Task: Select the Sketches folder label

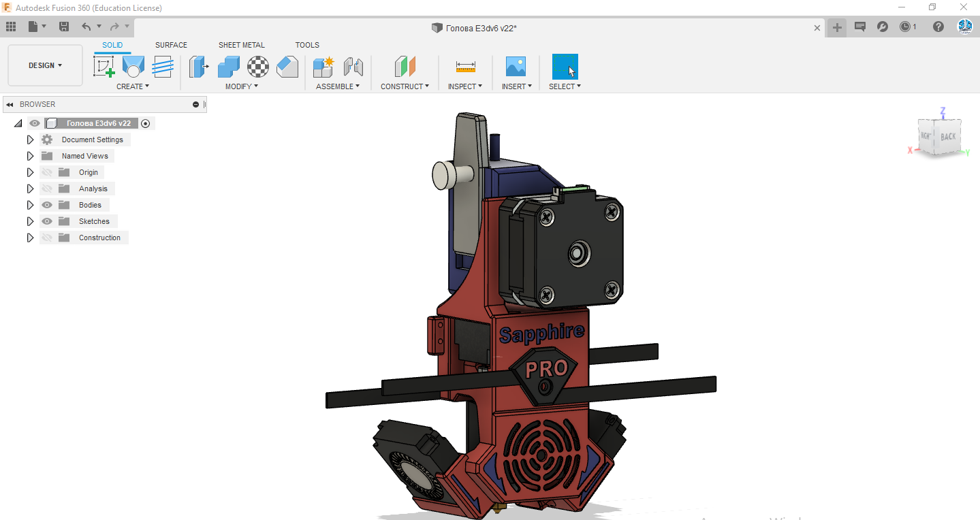Action: (94, 221)
